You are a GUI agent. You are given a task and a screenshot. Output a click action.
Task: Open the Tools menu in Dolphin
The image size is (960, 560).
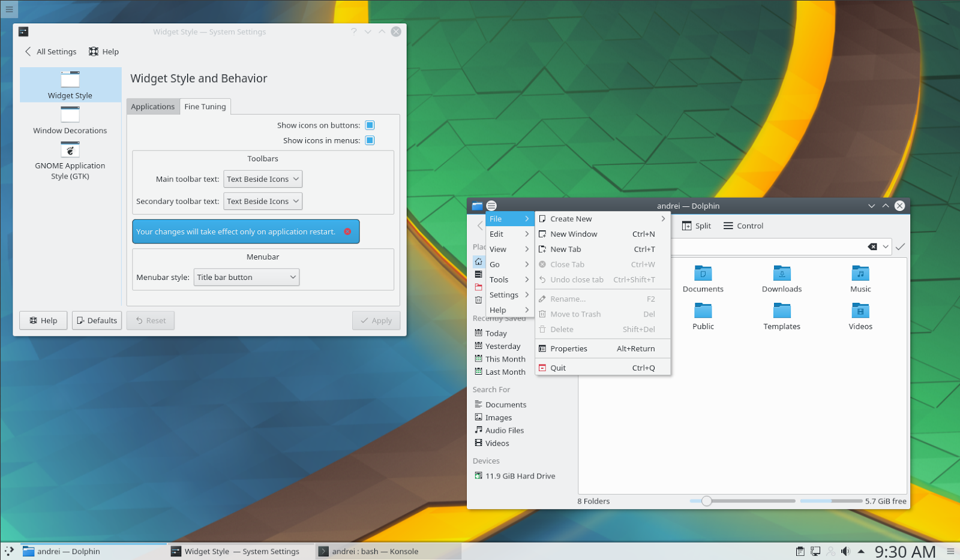tap(509, 279)
